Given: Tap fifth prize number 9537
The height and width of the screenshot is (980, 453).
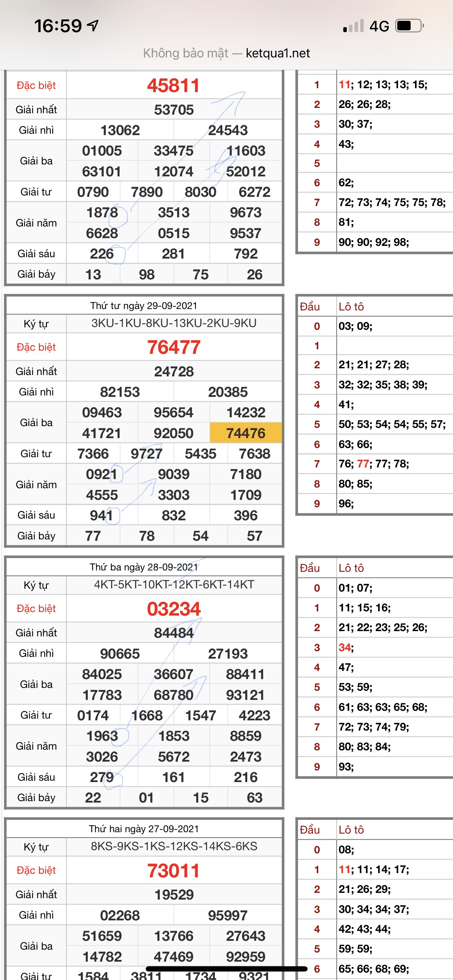Looking at the screenshot, I should [246, 233].
